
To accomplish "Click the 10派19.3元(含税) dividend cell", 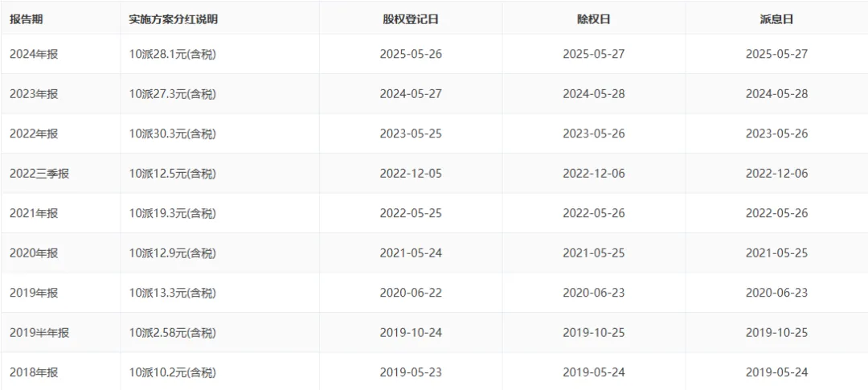I will (173, 213).
